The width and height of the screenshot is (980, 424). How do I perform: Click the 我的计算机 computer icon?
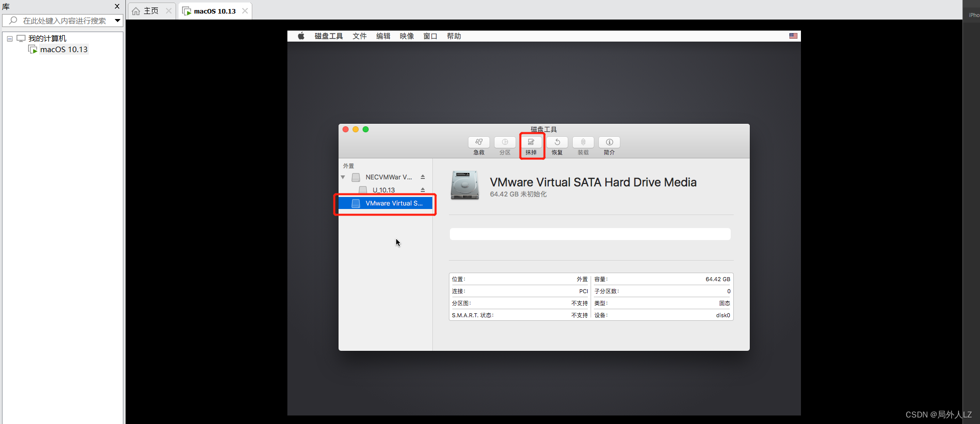coord(21,38)
